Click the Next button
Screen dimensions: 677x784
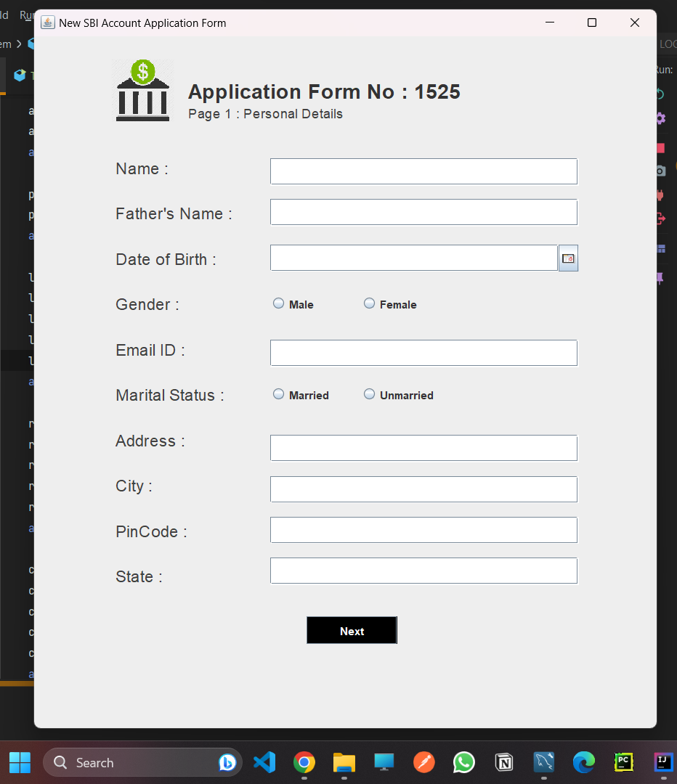(352, 631)
